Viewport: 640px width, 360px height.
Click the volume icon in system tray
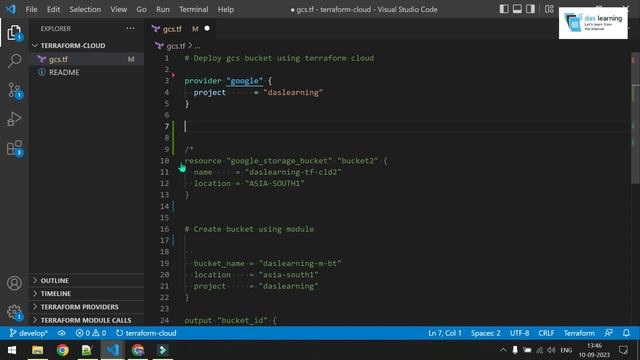tap(551, 350)
